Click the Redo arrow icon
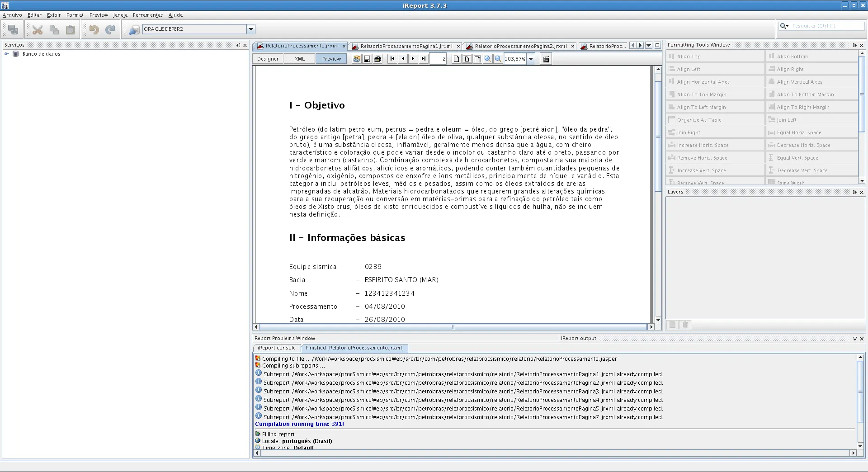 pos(110,30)
